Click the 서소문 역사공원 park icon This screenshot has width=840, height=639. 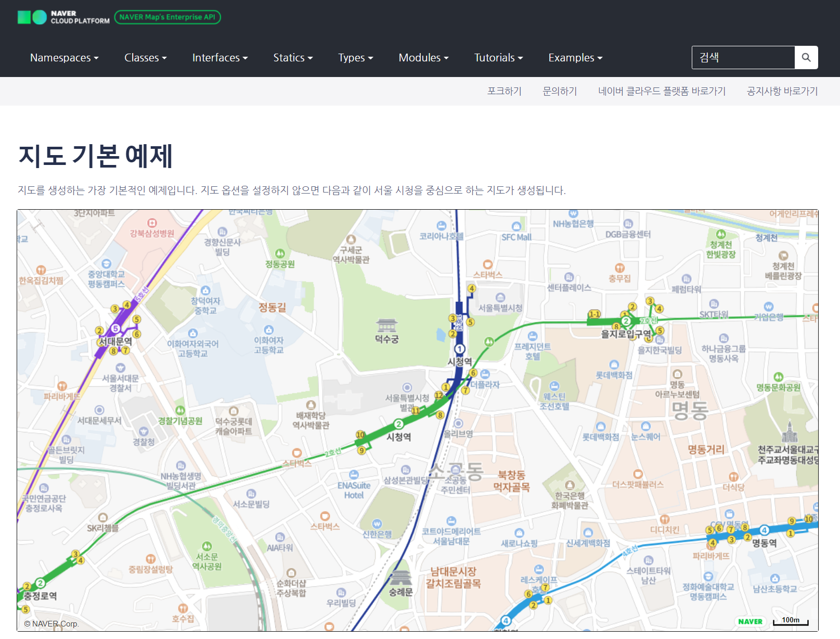(x=207, y=546)
